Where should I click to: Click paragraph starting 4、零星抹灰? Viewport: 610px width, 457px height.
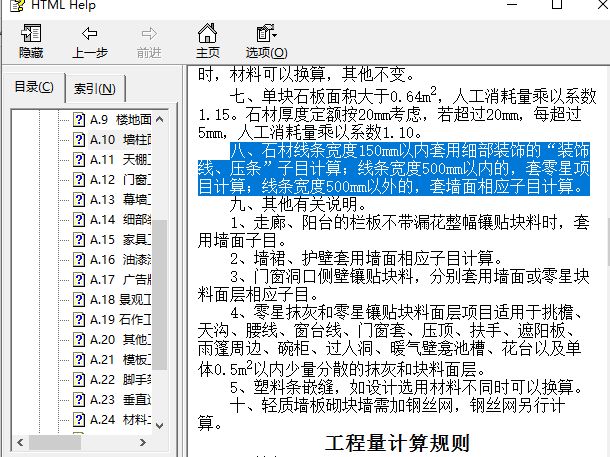[391, 340]
